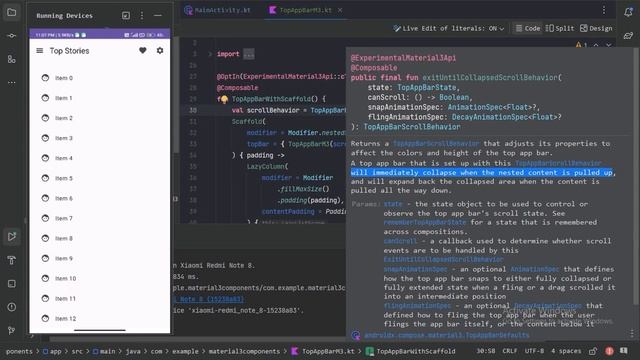Click caret position 30:58 in status bar
The height and width of the screenshot is (360, 640).
click(x=486, y=351)
